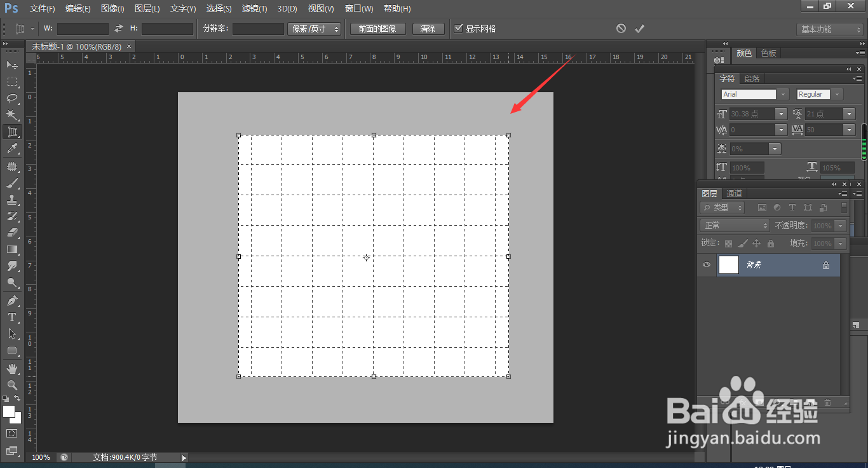
Task: Open the 字符 panel options menu
Action: tap(858, 79)
